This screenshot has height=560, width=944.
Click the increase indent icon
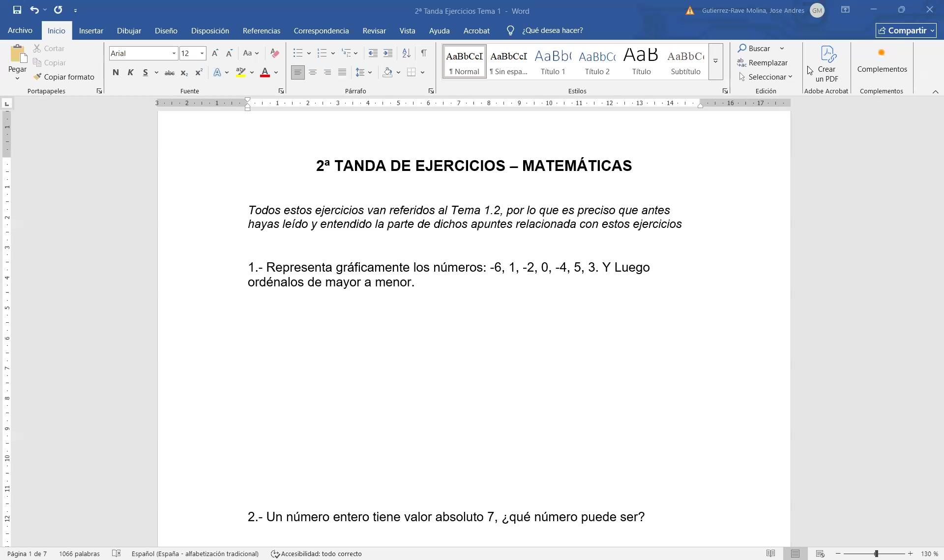pos(388,53)
